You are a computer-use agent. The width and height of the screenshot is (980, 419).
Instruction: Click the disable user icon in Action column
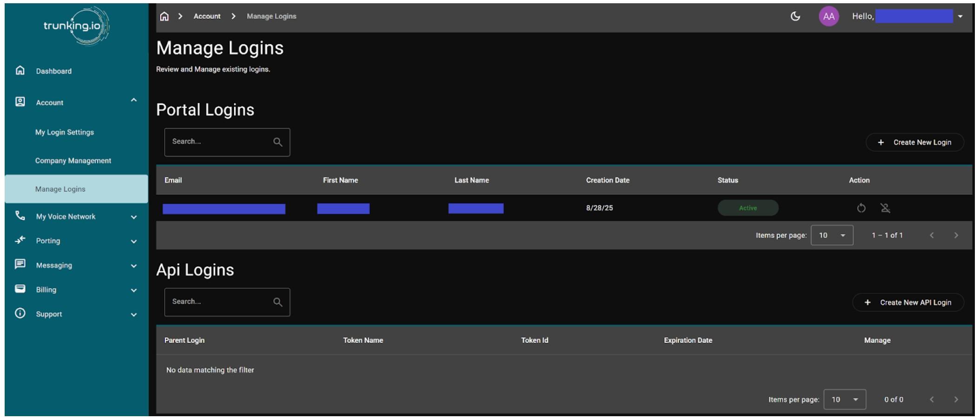coord(885,208)
